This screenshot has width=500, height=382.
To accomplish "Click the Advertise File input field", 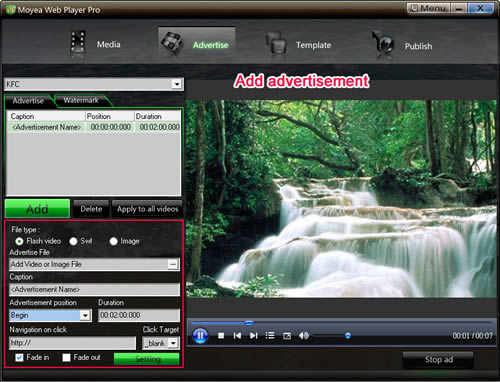I will click(x=89, y=264).
